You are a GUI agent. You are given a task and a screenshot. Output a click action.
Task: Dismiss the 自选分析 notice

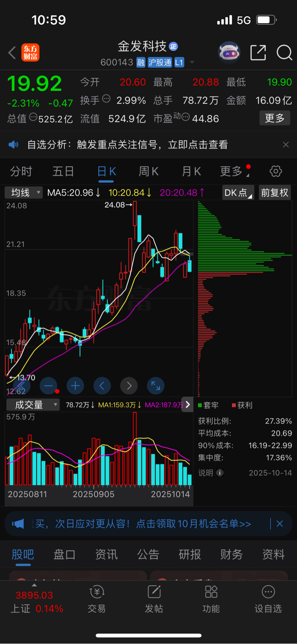click(x=286, y=145)
